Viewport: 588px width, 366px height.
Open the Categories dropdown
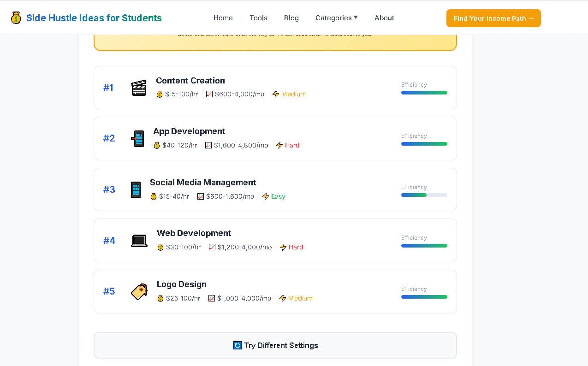tap(337, 18)
